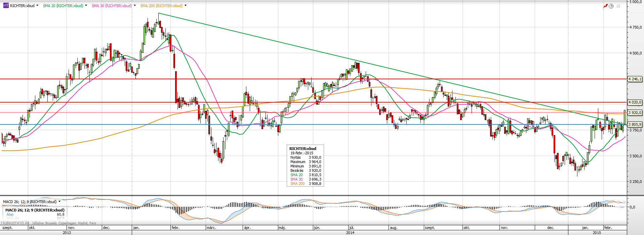Click the orange SMA 200 value in tooltip
Image resolution: width=644 pixels, height=235 pixels.
pos(315,184)
